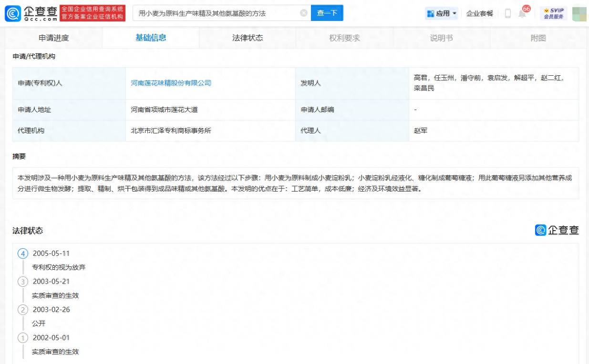The width and height of the screenshot is (589, 364).
Task: Switch to the 法律状态 tab
Action: 248,38
